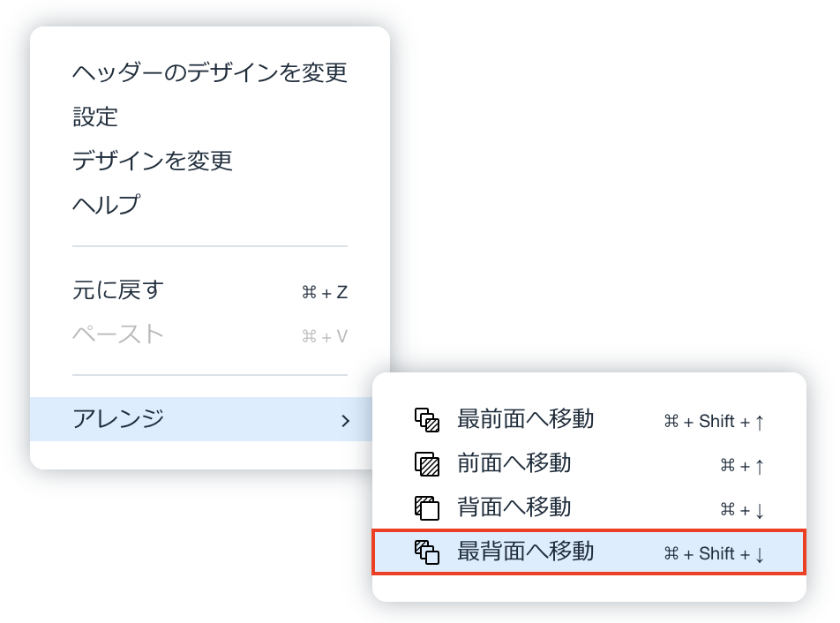Click the bring-to-front layers icon

tap(429, 421)
